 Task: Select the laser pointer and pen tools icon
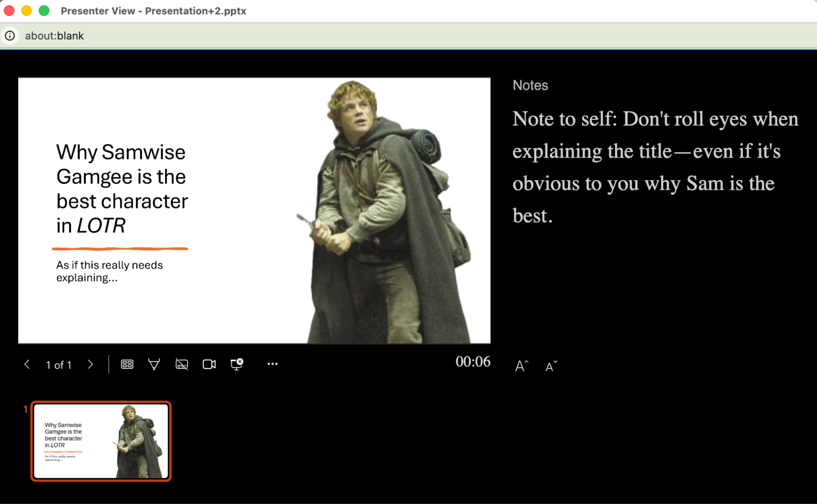(154, 364)
